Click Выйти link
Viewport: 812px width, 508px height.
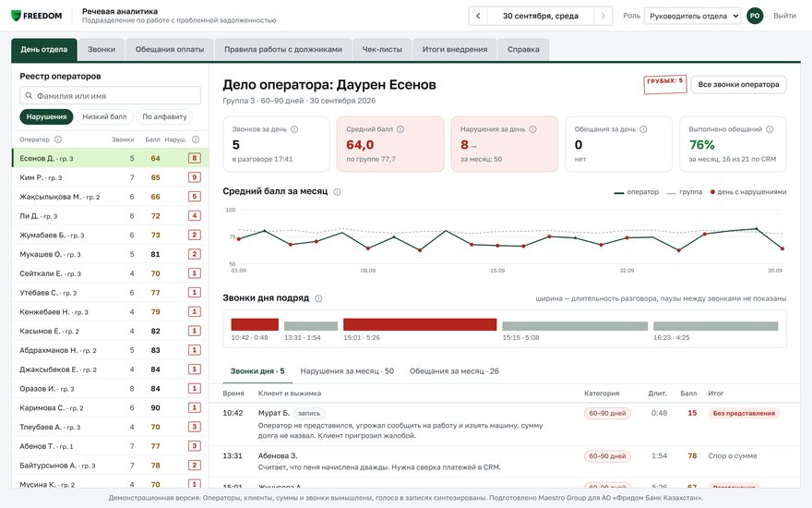pyautogui.click(x=784, y=16)
